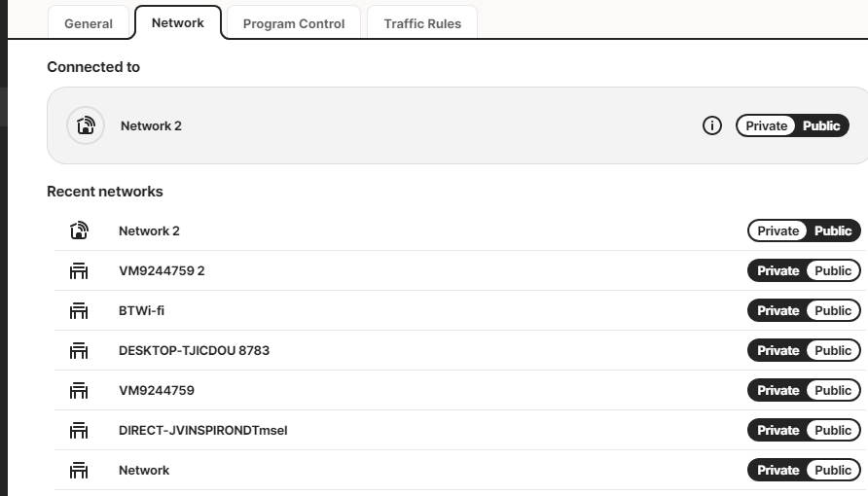This screenshot has height=496, width=868.
Task: Click the network icon beside last Network entry
Action: (x=79, y=471)
